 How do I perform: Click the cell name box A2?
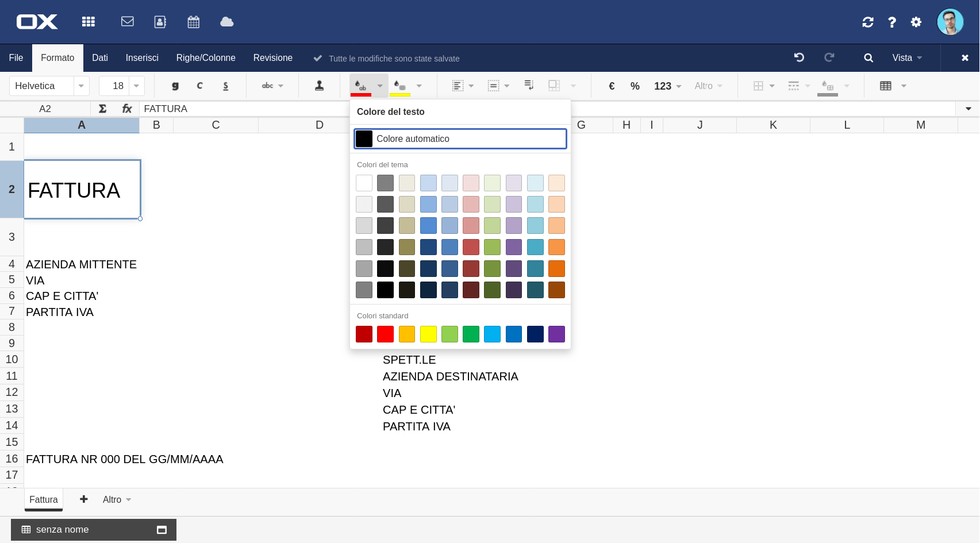click(x=45, y=109)
